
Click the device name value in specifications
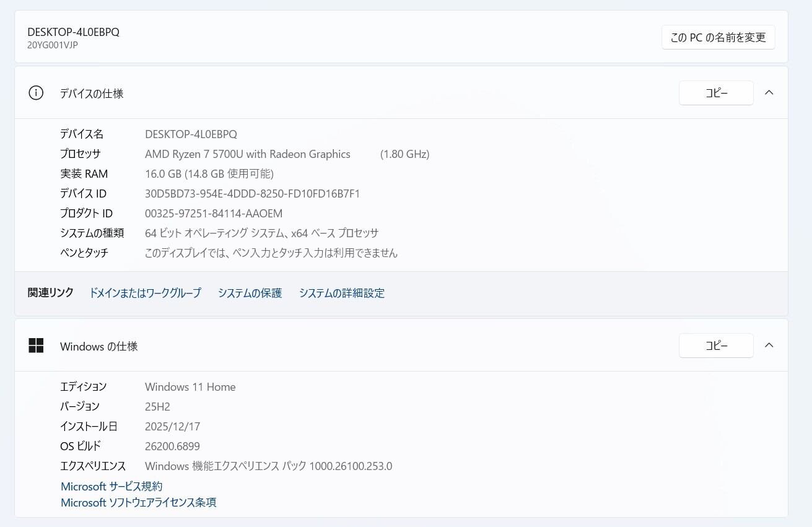(191, 134)
